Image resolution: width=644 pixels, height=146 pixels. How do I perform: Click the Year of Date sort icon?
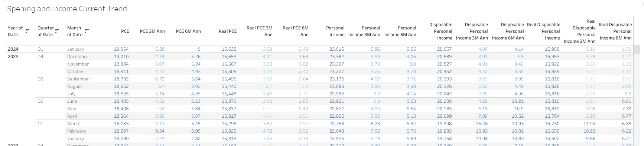(x=27, y=31)
